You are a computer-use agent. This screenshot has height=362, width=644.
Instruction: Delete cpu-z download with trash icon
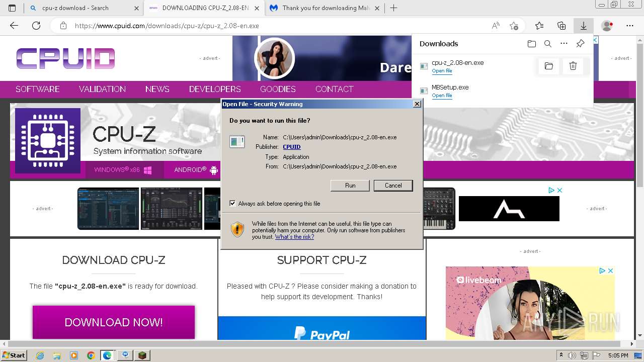[573, 66]
